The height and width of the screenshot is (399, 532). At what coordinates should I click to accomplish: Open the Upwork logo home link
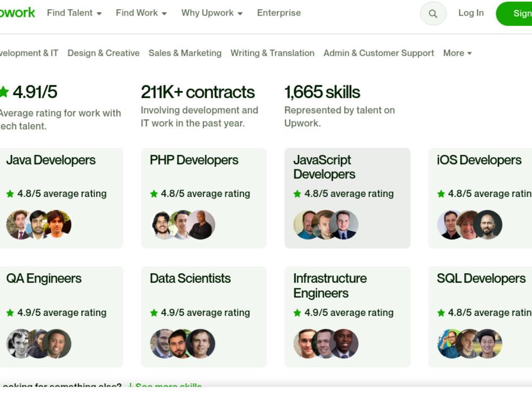pos(17,13)
